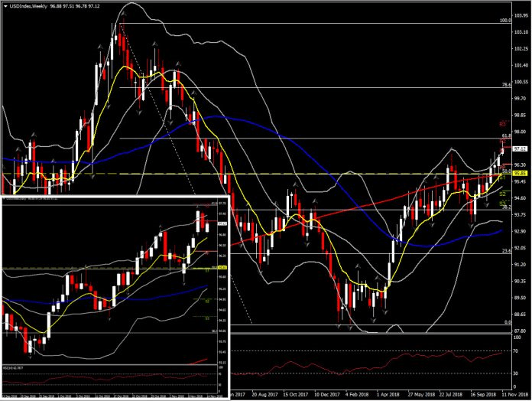Click 89.50 on the price axis
Viewport: 532px width, 401px height.
521,298
